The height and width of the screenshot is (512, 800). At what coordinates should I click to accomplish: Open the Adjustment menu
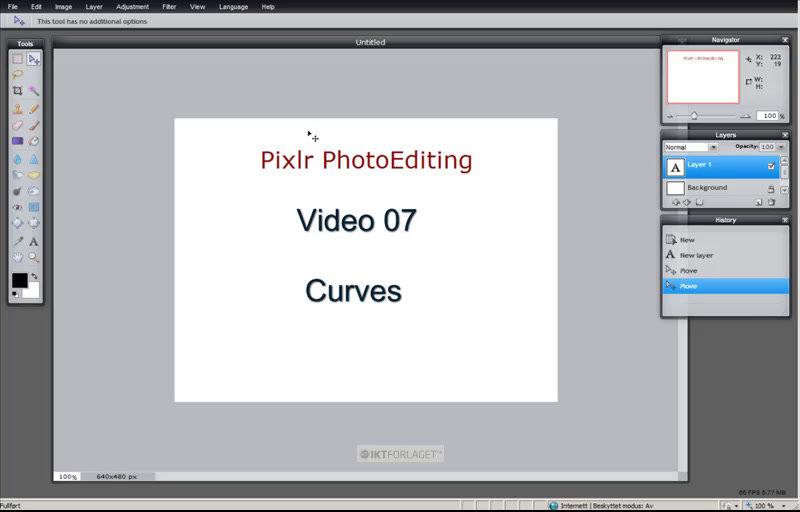[132, 7]
